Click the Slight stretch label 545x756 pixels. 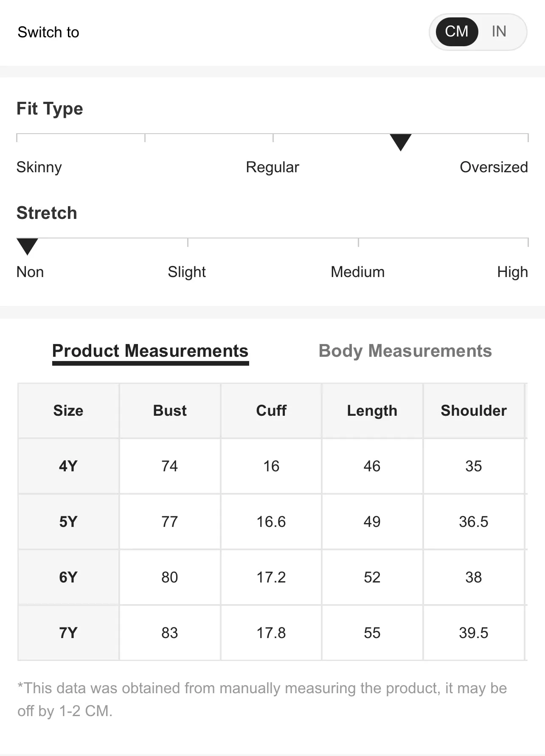tap(187, 272)
